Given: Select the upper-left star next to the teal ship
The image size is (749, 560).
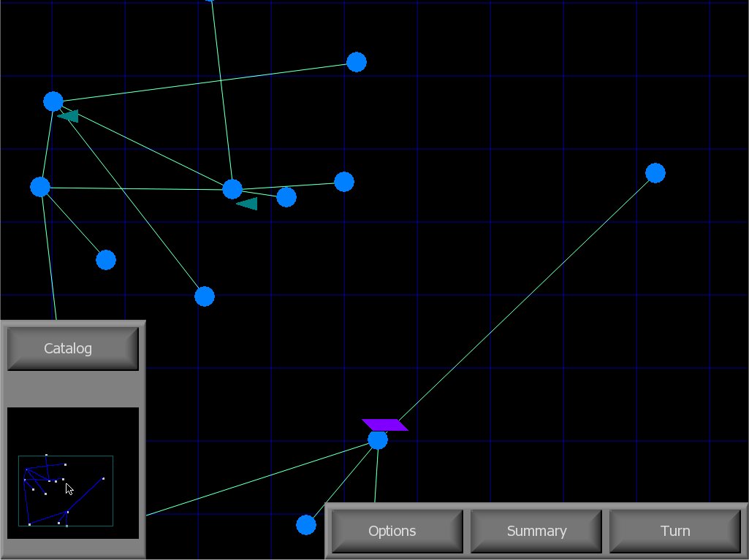Looking at the screenshot, I should (x=53, y=101).
